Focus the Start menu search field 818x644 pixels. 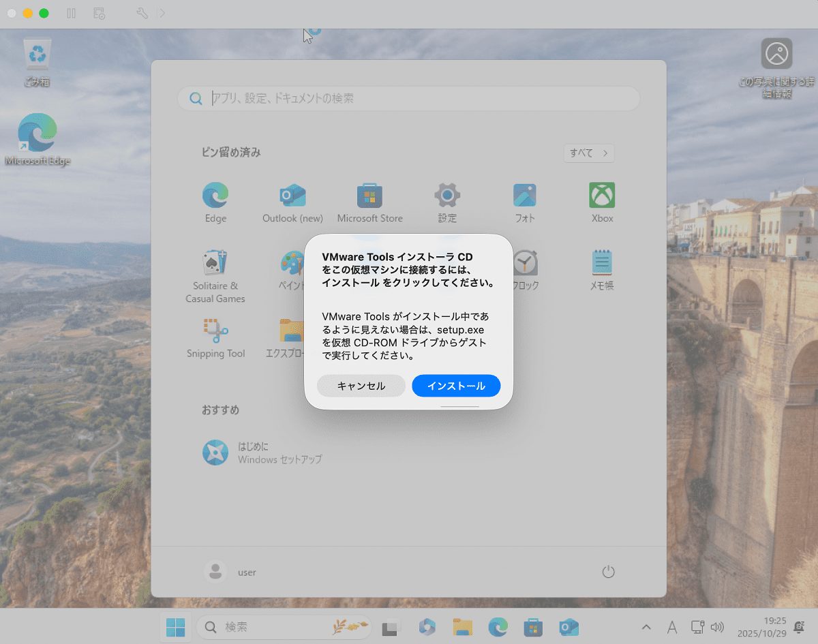pyautogui.click(x=408, y=98)
